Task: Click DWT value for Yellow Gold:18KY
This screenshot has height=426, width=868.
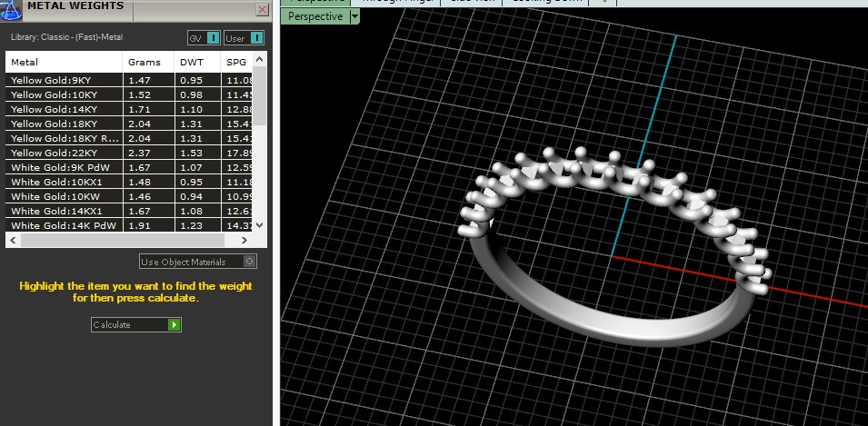Action: (x=192, y=124)
